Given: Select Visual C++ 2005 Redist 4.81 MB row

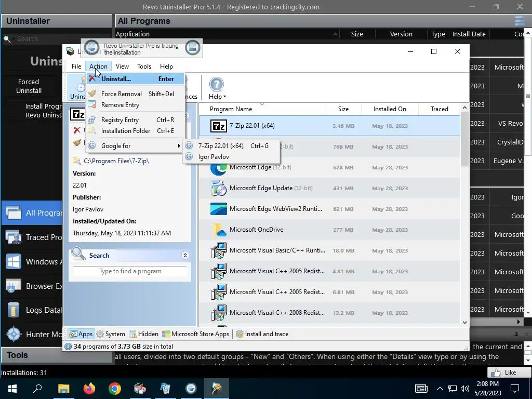Looking at the screenshot, I should (x=329, y=271).
